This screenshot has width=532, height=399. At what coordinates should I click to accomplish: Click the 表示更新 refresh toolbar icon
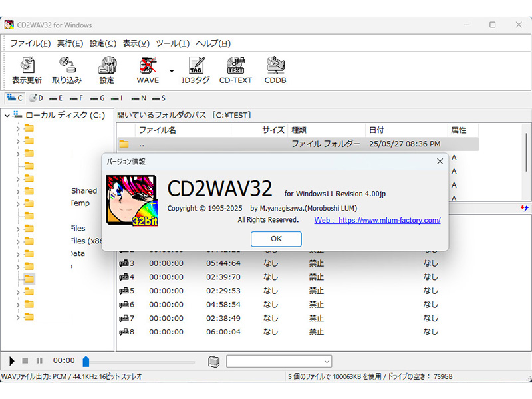[x=27, y=70]
